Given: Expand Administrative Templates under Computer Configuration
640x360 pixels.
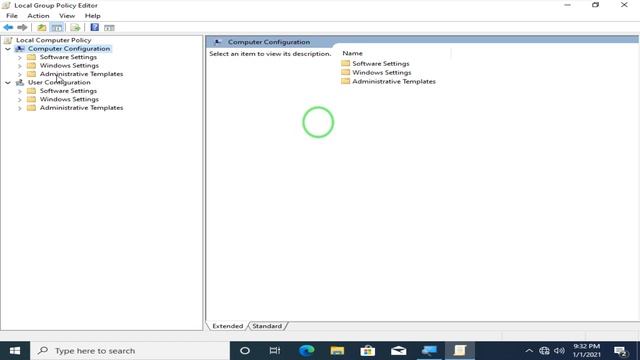Looking at the screenshot, I should pyautogui.click(x=20, y=74).
